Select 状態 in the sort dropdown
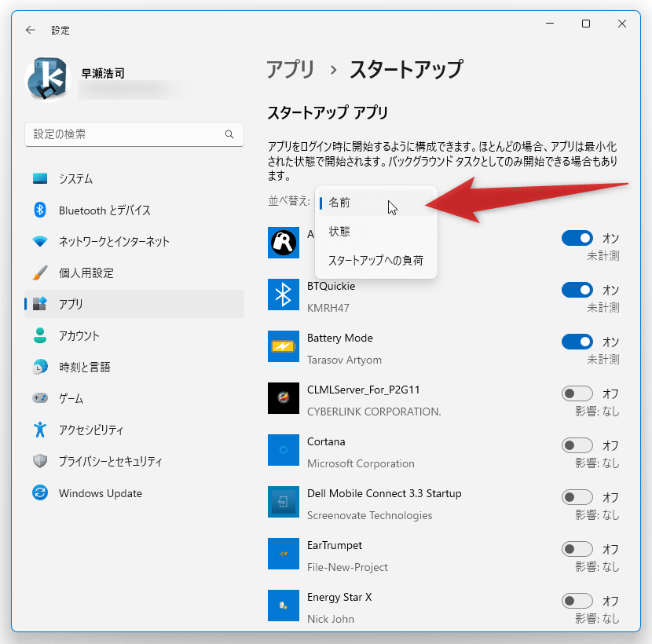The image size is (652, 644). (376, 232)
